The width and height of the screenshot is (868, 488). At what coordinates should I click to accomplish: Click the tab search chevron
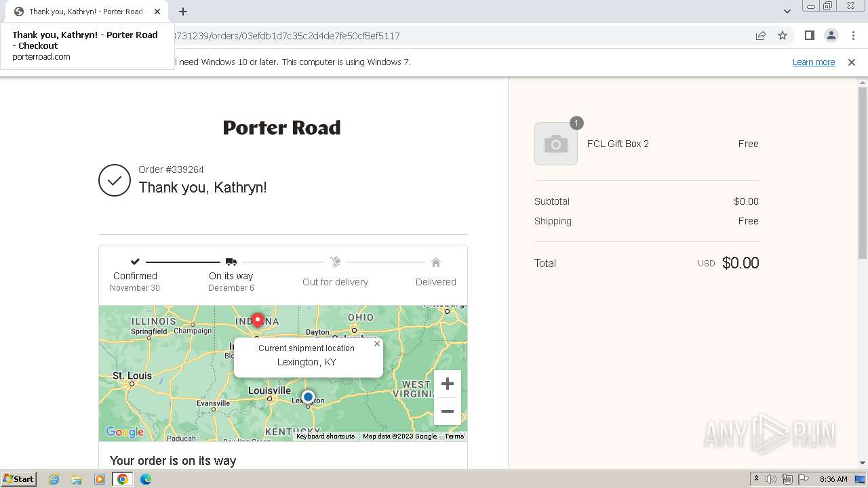[787, 12]
